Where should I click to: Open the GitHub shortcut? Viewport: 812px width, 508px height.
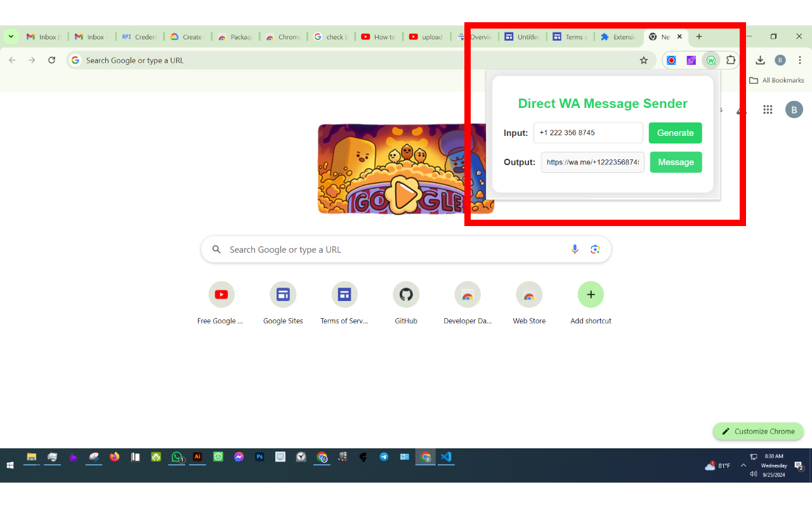pos(406,304)
